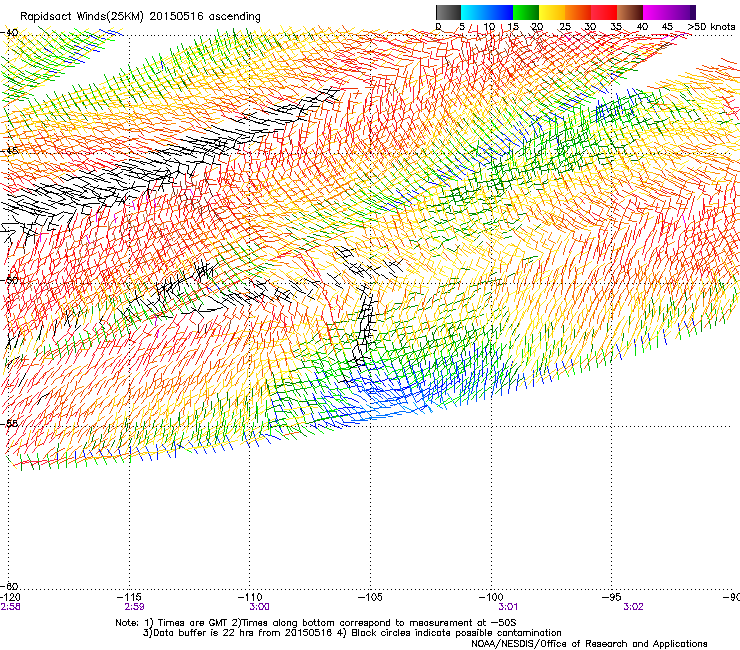Click the '-100' longitude axis label
The width and height of the screenshot is (740, 650).
[x=491, y=597]
